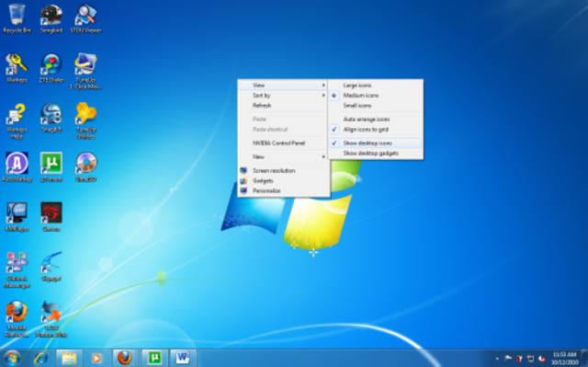Viewport: 588px width, 367px height.
Task: Expand the Sort by submenu arrow
Action: [323, 96]
